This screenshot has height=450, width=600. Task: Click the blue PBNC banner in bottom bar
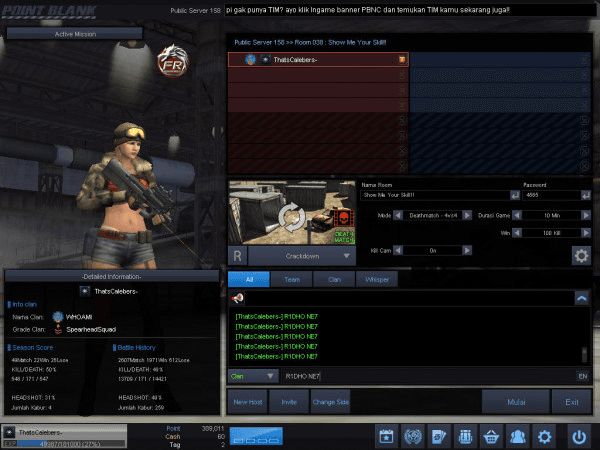pos(256,436)
